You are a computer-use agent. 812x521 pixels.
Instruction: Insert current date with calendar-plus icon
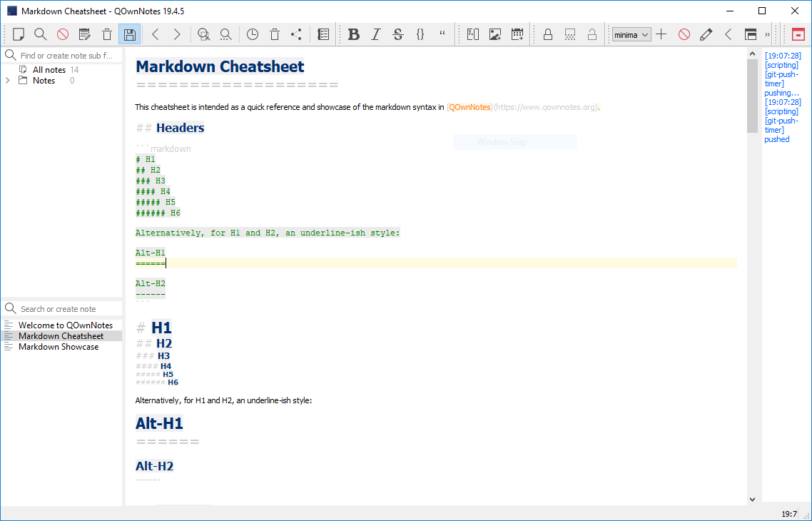517,35
